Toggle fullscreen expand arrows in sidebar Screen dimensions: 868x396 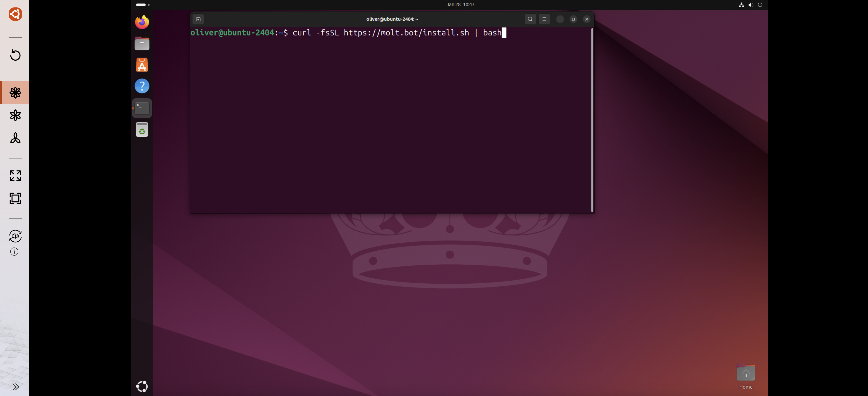[15, 176]
